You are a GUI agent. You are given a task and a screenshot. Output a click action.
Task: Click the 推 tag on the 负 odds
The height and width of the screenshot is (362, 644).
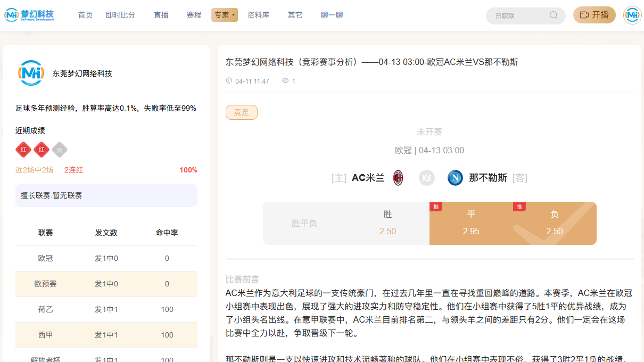(519, 207)
